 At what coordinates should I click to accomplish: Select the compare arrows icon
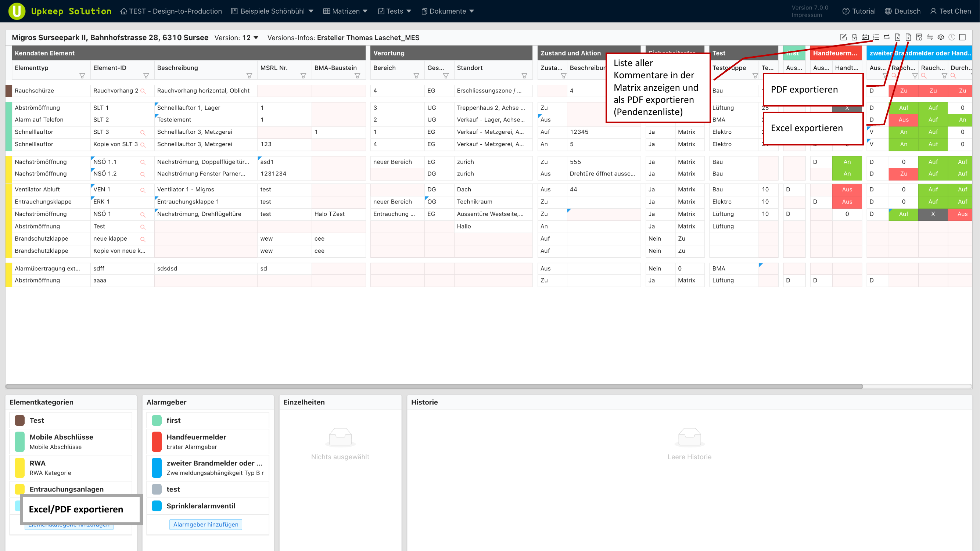930,37
